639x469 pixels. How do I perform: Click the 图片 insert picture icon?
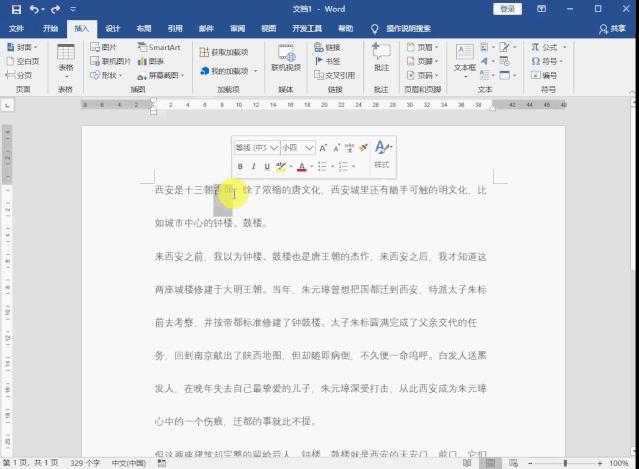[103, 47]
